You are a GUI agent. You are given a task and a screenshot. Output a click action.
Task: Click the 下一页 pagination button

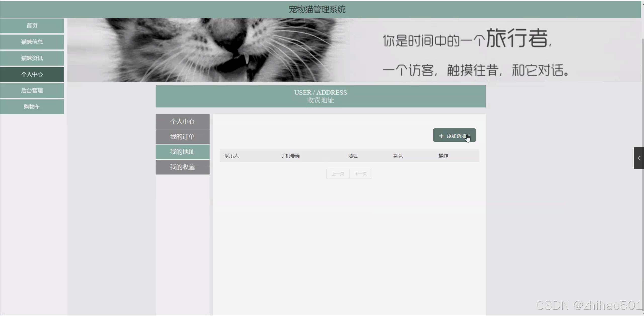click(x=360, y=174)
